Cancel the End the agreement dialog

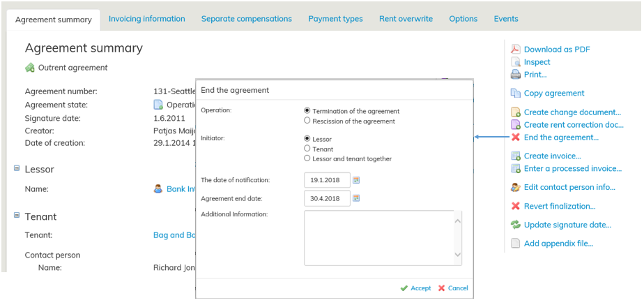click(453, 288)
